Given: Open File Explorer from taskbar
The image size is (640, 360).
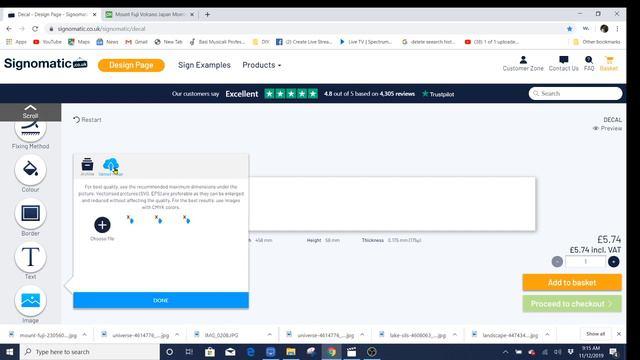Looking at the screenshot, I should click(x=291, y=352).
